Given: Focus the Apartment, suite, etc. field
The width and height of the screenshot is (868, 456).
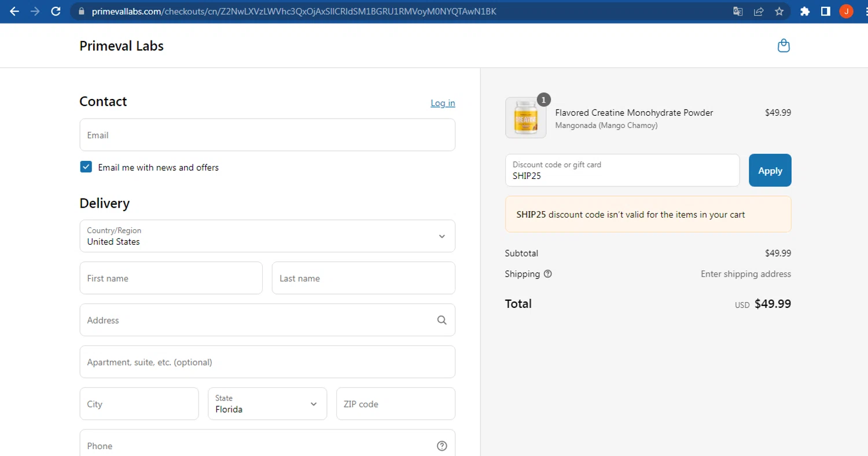Looking at the screenshot, I should pyautogui.click(x=267, y=362).
